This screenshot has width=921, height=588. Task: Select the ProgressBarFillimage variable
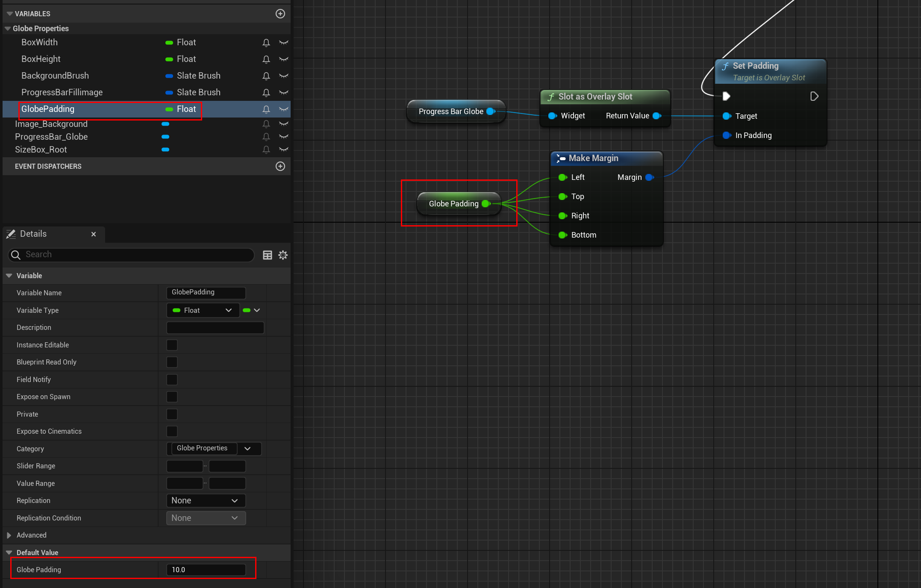62,92
